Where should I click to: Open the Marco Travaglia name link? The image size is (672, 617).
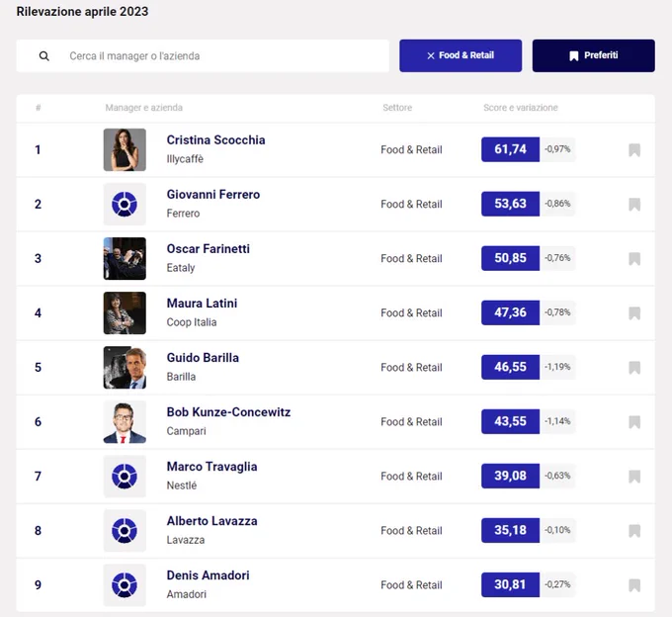pos(211,467)
